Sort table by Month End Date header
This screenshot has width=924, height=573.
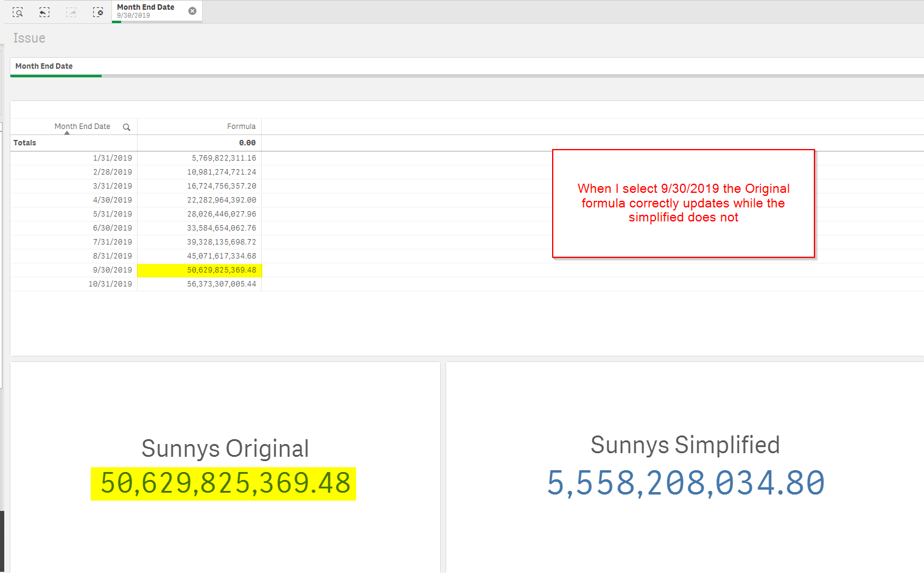pos(82,127)
